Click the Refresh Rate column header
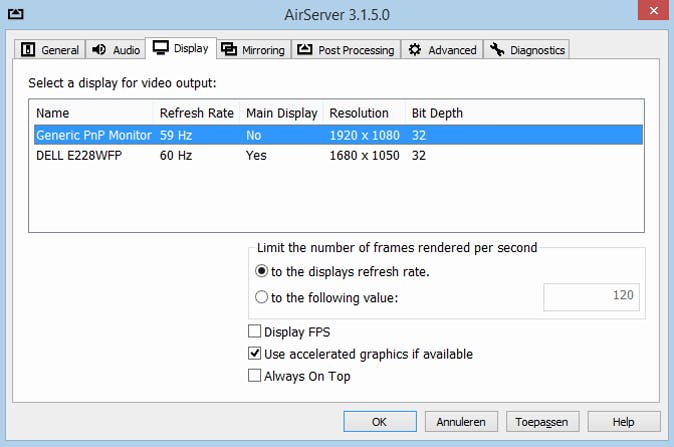674x447 pixels. [x=196, y=113]
